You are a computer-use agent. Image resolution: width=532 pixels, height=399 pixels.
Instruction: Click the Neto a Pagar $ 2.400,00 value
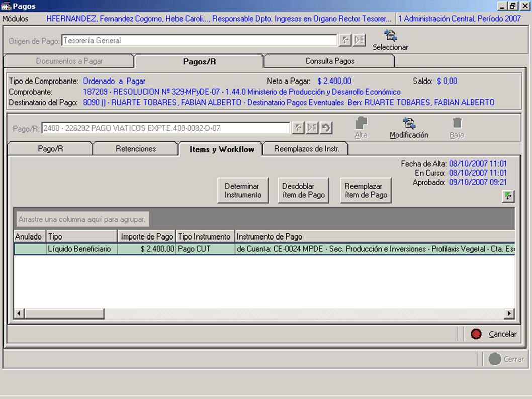coord(334,81)
